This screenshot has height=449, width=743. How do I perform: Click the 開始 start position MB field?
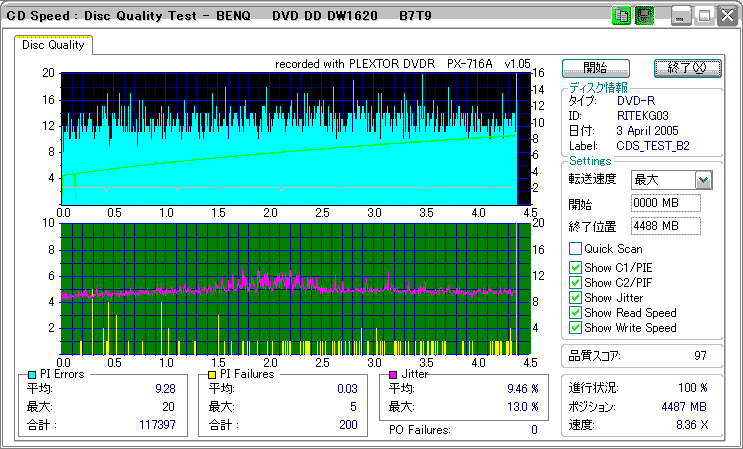(666, 203)
